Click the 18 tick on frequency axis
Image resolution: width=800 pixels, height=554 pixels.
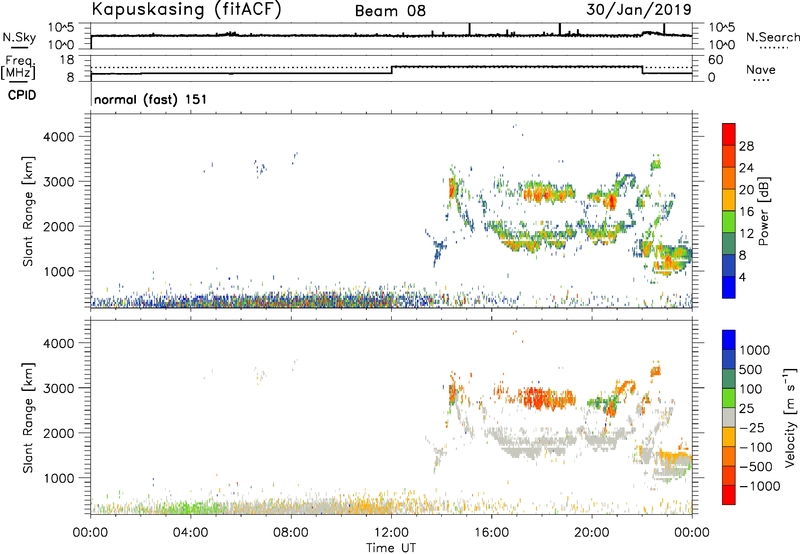tap(67, 60)
